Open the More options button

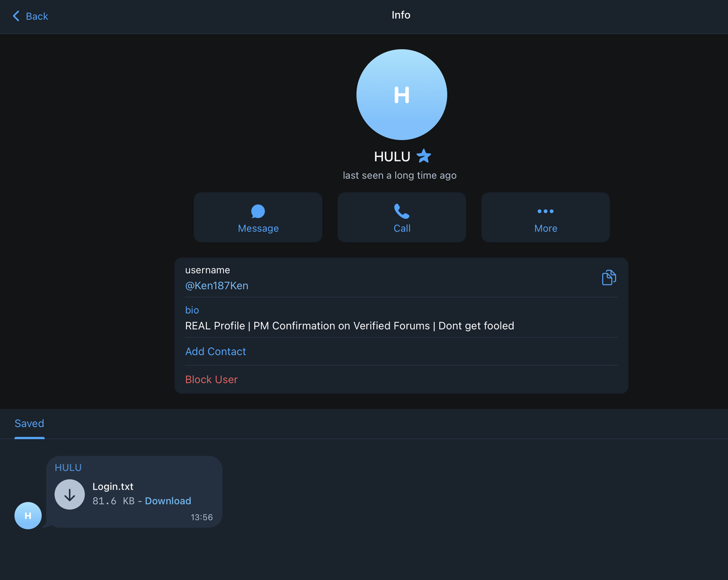(545, 217)
